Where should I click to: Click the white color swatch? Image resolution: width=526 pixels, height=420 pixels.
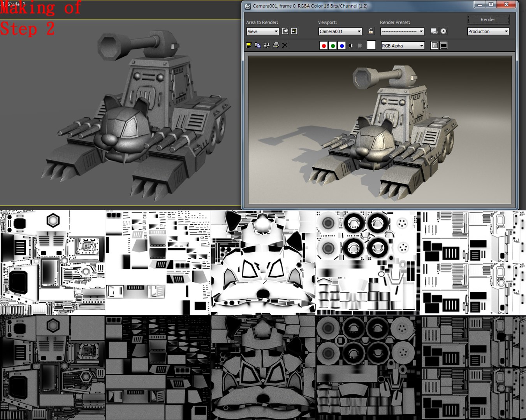(x=371, y=45)
